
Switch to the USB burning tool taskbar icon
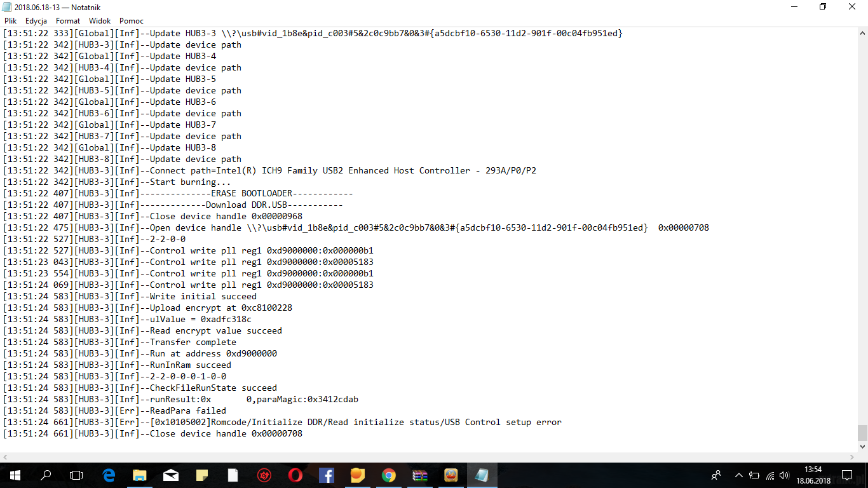(x=451, y=475)
